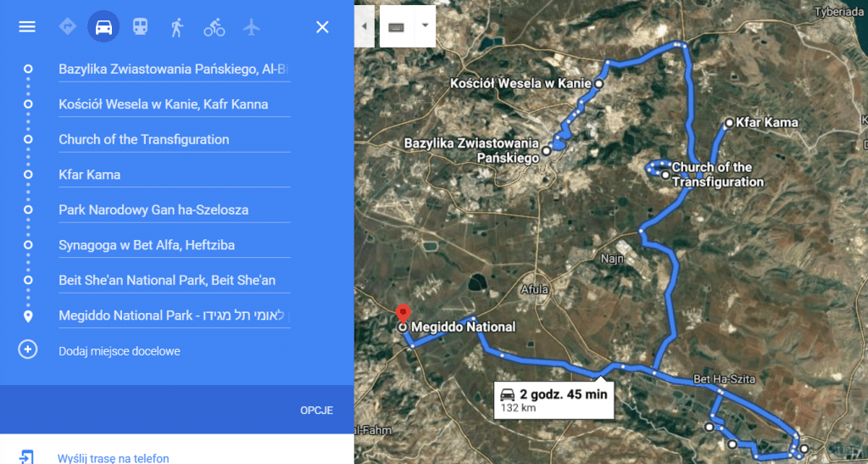Select the driving car mode
868x464 pixels.
(x=103, y=26)
